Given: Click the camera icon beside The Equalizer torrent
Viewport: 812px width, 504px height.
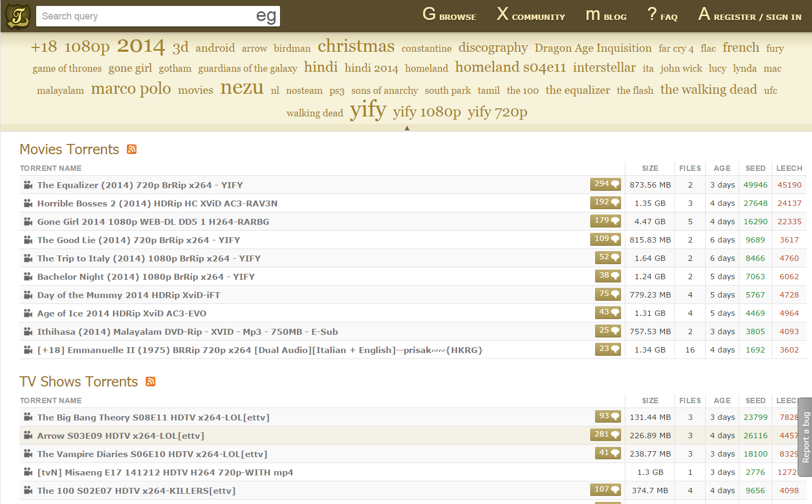Looking at the screenshot, I should [28, 184].
